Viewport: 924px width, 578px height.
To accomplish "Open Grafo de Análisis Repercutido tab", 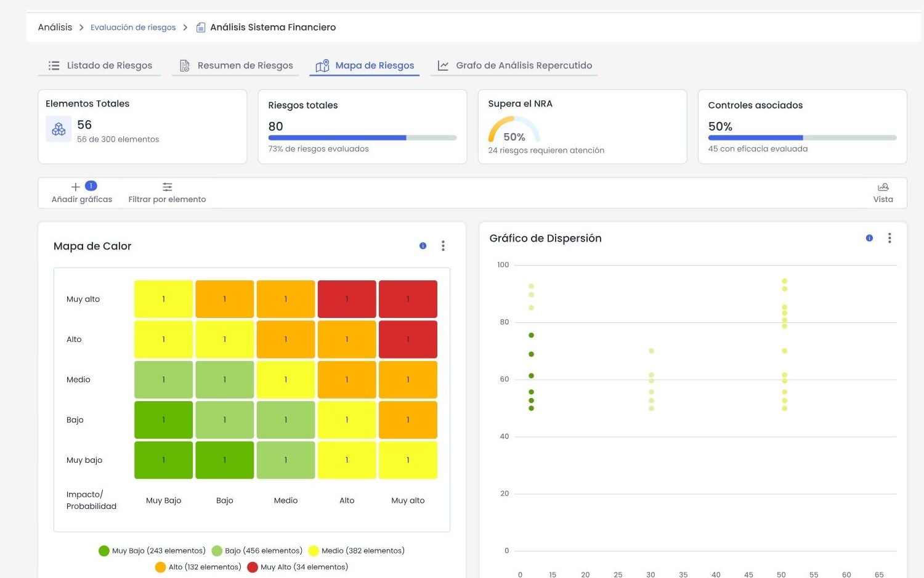I will [x=514, y=65].
